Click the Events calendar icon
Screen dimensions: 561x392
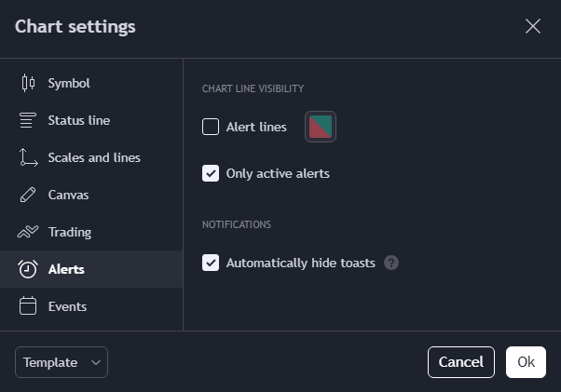click(28, 306)
